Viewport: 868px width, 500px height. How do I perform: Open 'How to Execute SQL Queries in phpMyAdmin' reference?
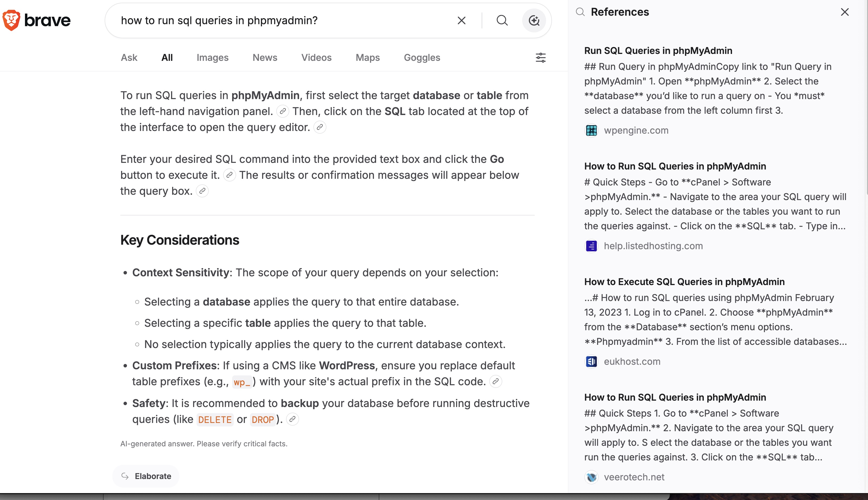[684, 282]
